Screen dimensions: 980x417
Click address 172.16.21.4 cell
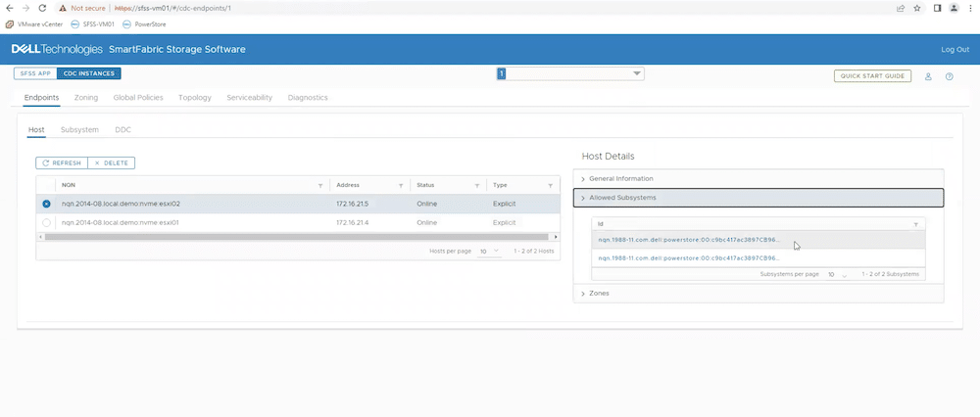351,222
